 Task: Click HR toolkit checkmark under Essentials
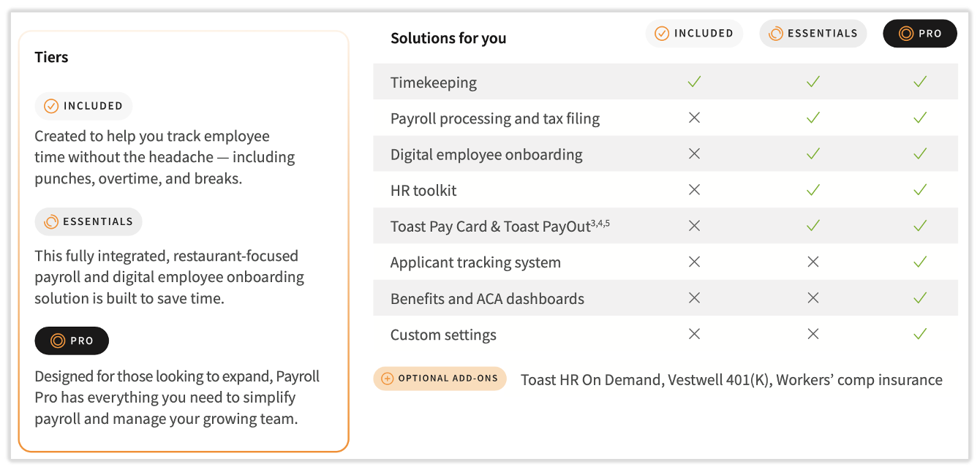(x=813, y=190)
